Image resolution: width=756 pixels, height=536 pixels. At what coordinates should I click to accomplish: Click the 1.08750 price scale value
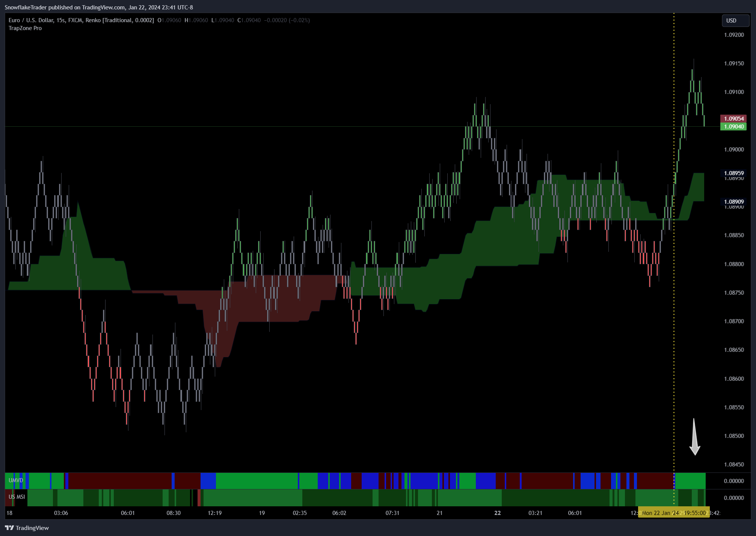click(x=734, y=293)
